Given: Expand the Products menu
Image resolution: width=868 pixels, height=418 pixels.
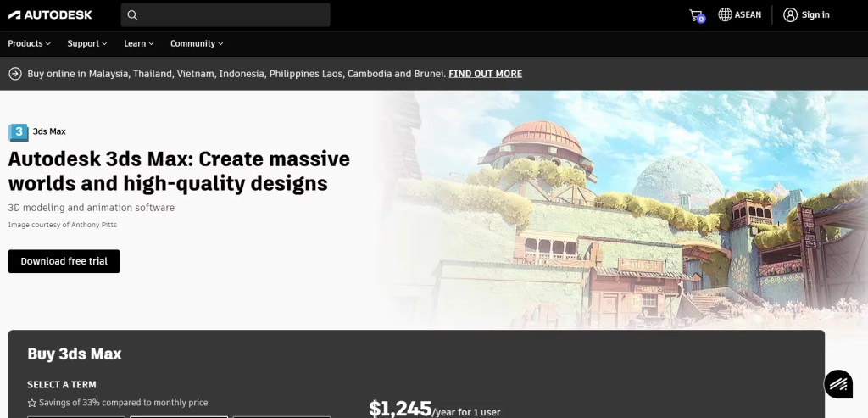Looking at the screenshot, I should pos(30,43).
